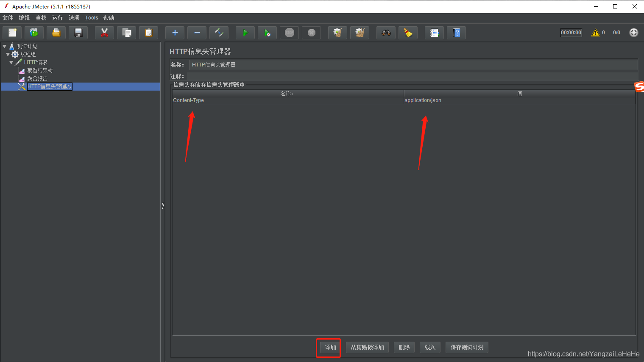Click the Reset search icon

408,33
